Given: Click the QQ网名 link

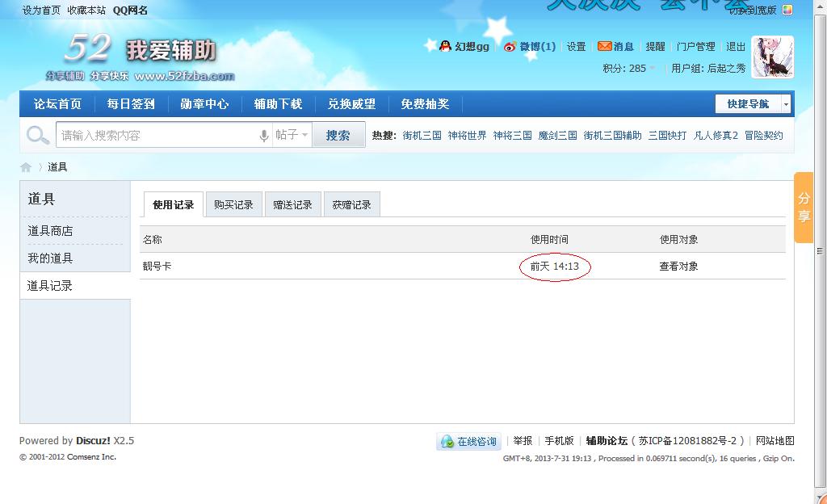Looking at the screenshot, I should coord(130,10).
